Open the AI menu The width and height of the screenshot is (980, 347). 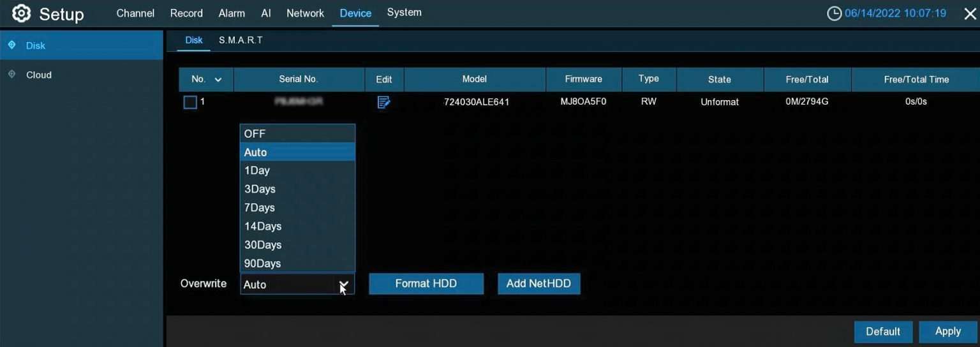(x=266, y=13)
